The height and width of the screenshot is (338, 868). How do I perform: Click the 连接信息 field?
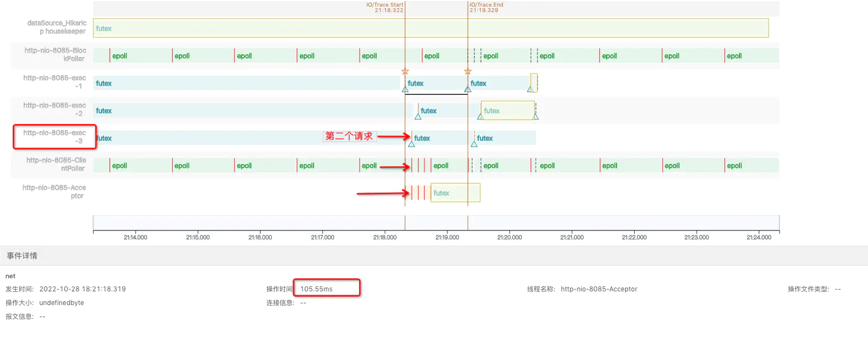pyautogui.click(x=286, y=303)
